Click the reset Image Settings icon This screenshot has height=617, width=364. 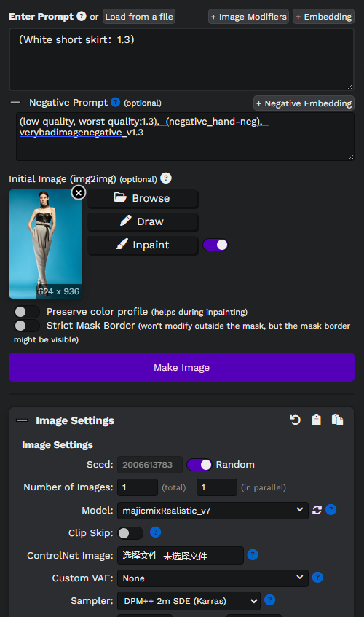coord(296,420)
